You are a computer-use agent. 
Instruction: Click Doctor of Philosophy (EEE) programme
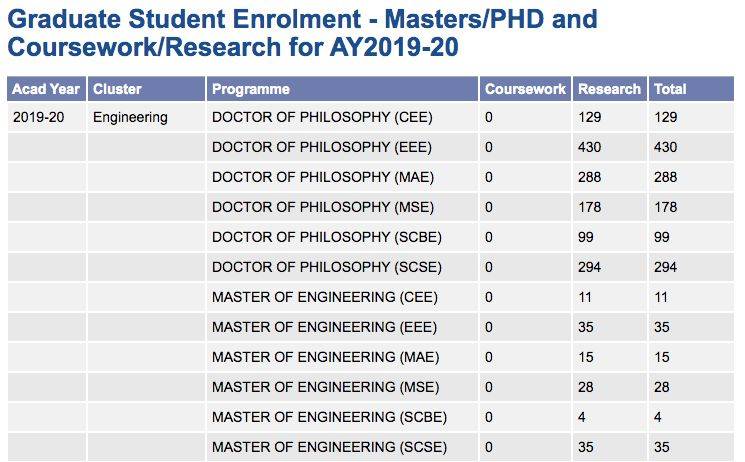(322, 148)
